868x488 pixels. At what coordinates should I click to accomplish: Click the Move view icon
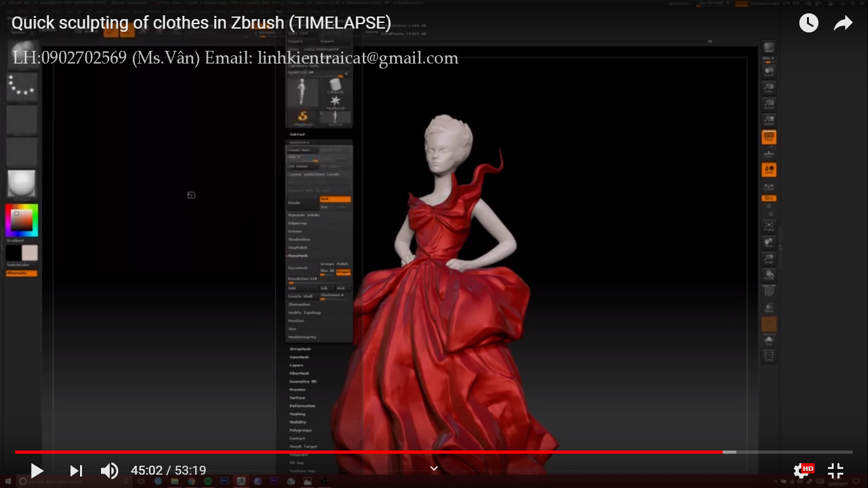[769, 243]
